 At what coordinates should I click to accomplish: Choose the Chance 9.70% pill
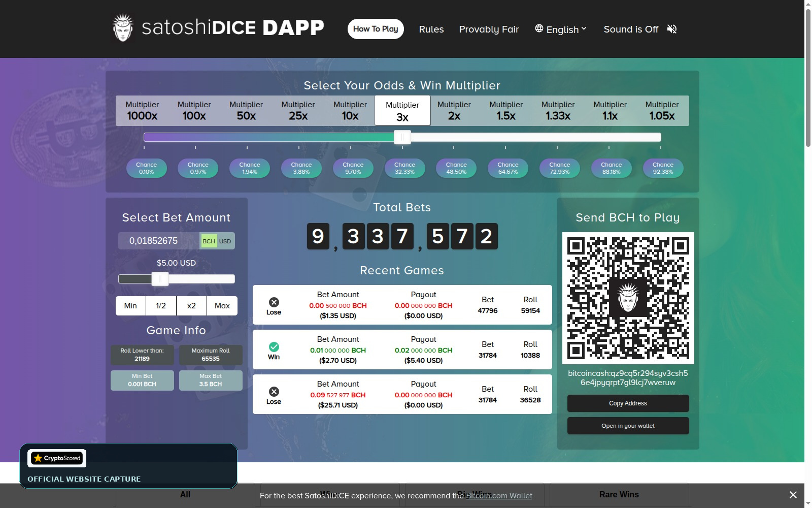pos(353,168)
